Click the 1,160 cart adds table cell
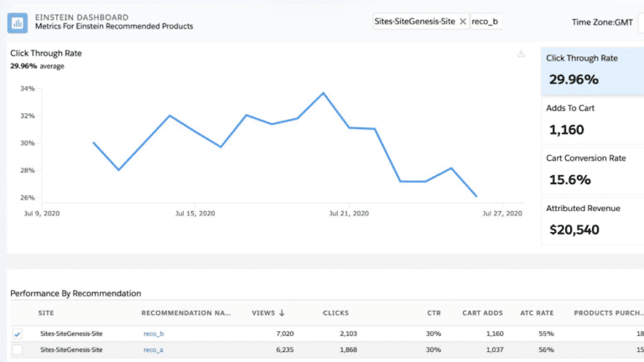 tap(495, 334)
